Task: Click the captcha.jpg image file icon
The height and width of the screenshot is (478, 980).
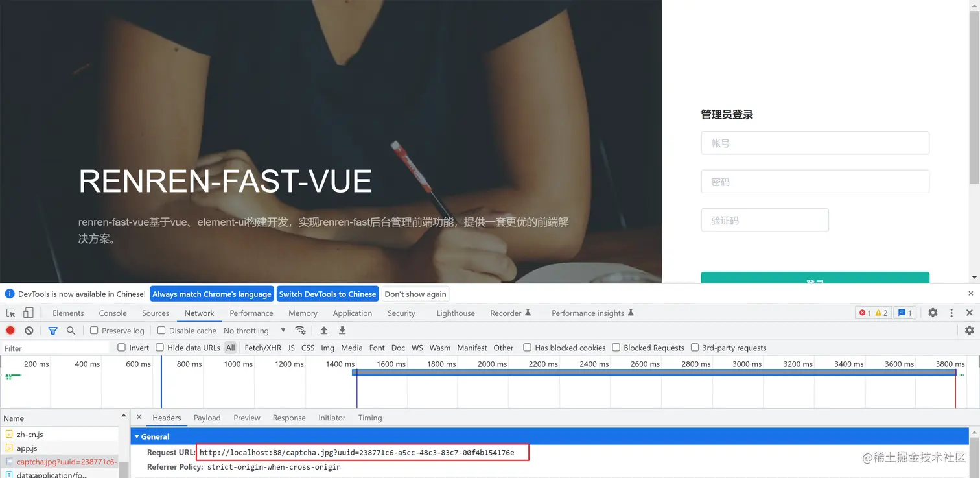Action: click(9, 462)
